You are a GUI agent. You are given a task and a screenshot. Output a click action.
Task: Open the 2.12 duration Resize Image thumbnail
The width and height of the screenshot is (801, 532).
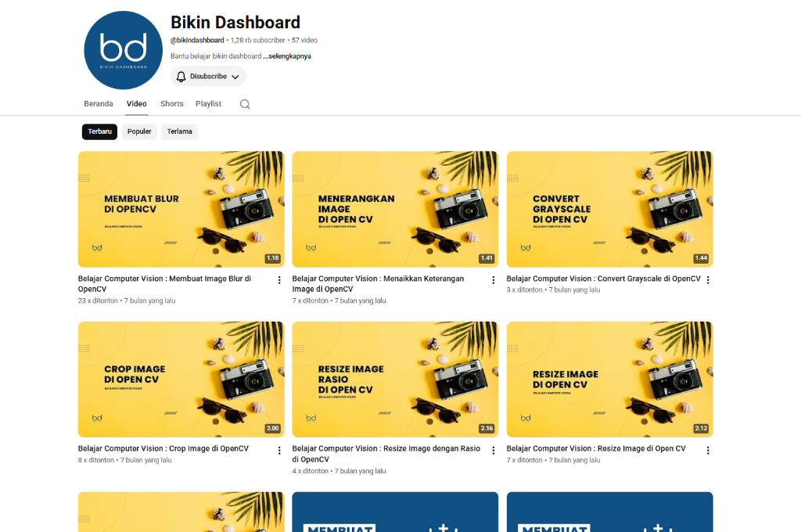pyautogui.click(x=609, y=379)
